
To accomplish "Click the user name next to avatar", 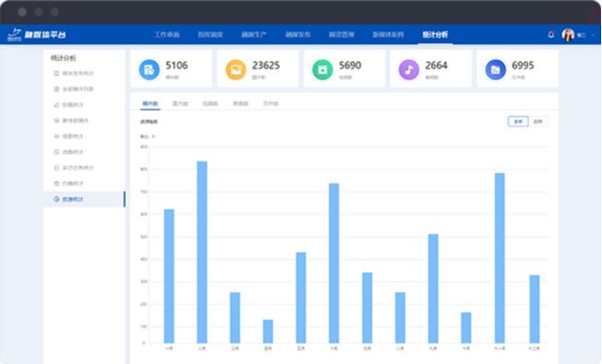I will tap(582, 35).
